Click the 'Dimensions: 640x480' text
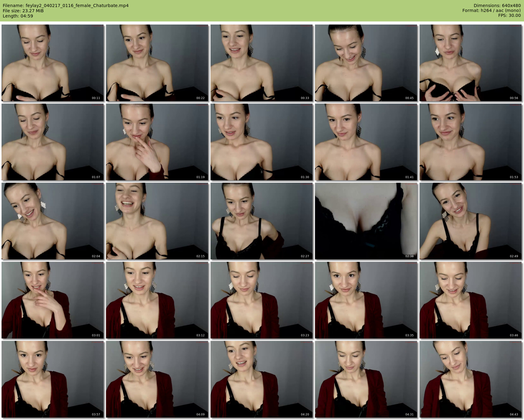The width and height of the screenshot is (524, 420). 497,6
